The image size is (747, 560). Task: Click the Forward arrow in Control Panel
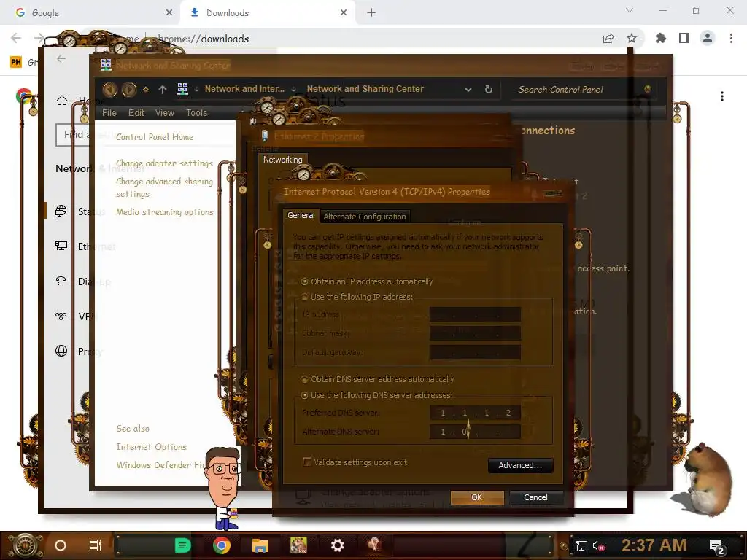(x=129, y=89)
